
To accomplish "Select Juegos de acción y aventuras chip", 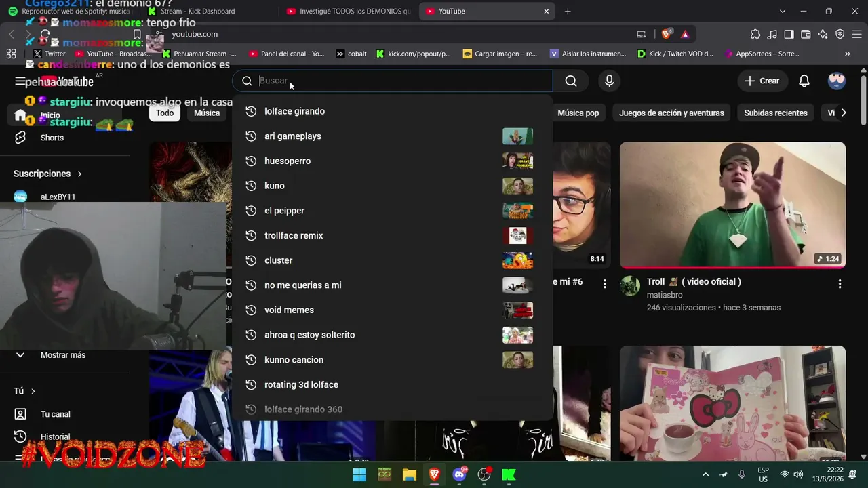I will 671,113.
